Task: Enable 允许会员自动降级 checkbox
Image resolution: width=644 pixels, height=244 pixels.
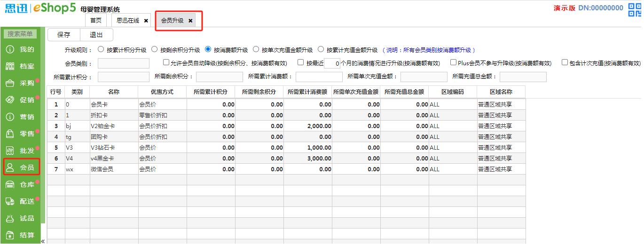Action: (x=166, y=62)
